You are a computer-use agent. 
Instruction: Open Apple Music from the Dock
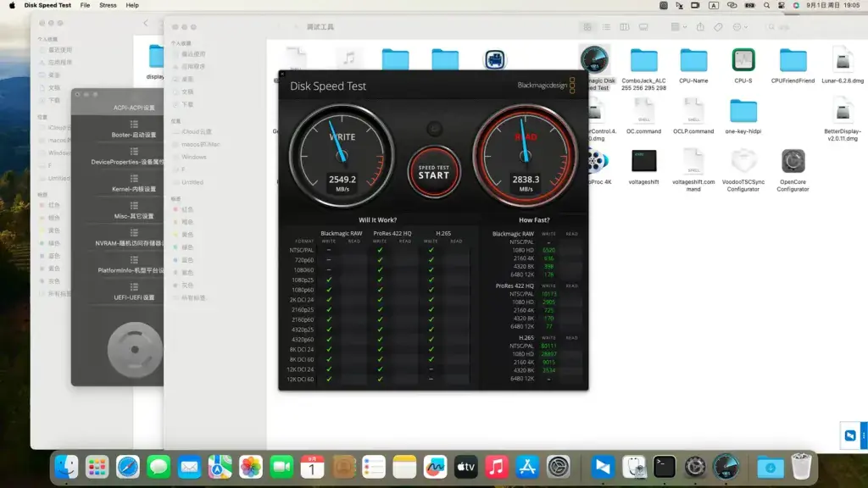coord(497,467)
